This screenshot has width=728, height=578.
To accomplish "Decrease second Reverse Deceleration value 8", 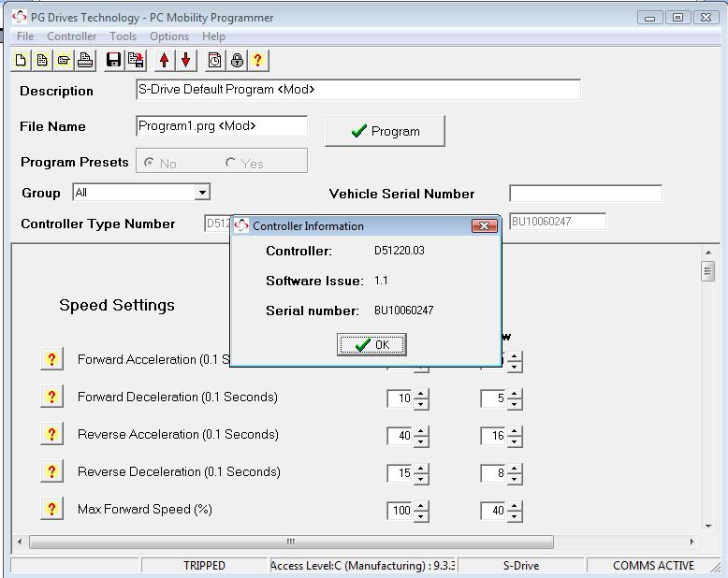I will (515, 479).
